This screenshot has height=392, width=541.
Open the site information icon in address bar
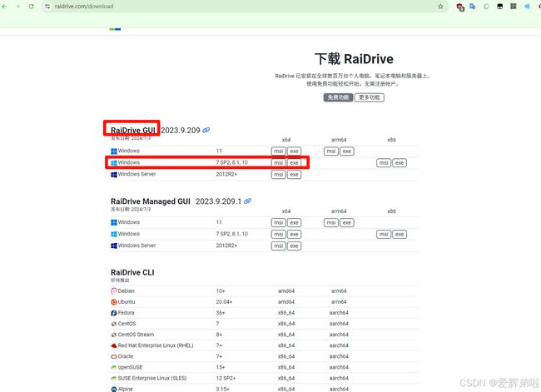click(x=47, y=6)
